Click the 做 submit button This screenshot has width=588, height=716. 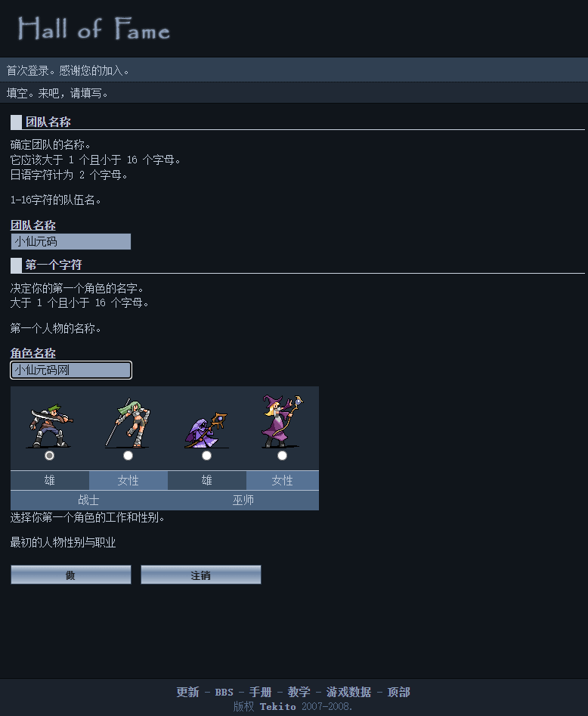(71, 575)
